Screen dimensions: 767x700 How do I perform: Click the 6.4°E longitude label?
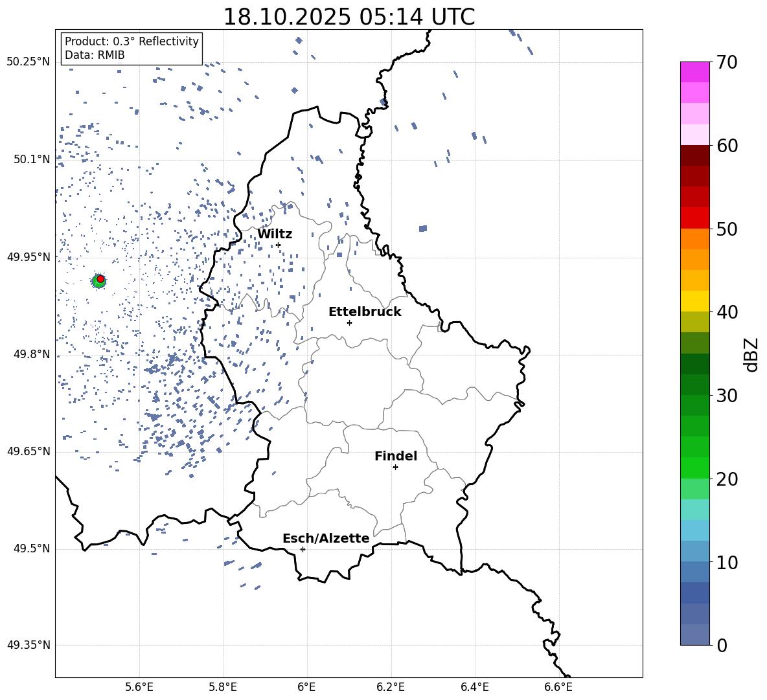click(x=474, y=687)
